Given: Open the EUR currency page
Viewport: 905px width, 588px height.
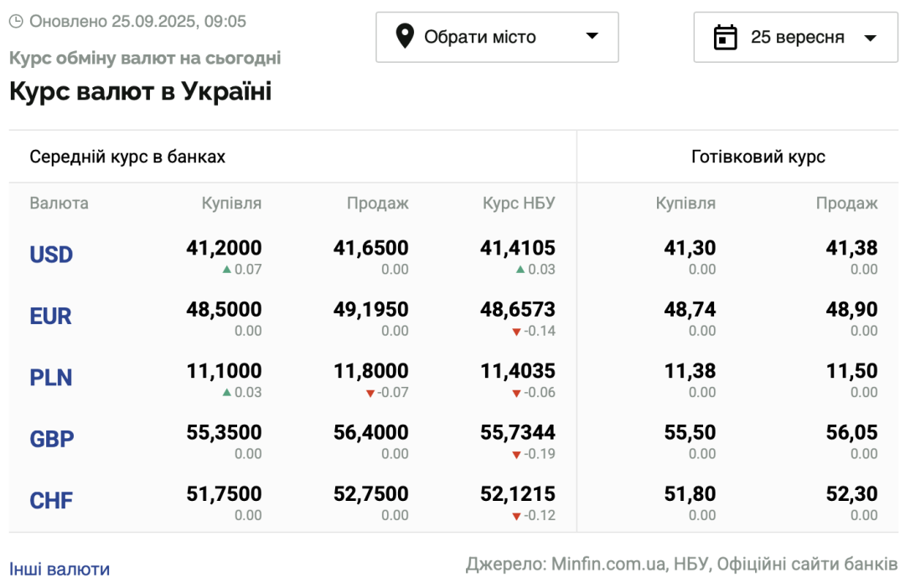Looking at the screenshot, I should click(x=50, y=316).
